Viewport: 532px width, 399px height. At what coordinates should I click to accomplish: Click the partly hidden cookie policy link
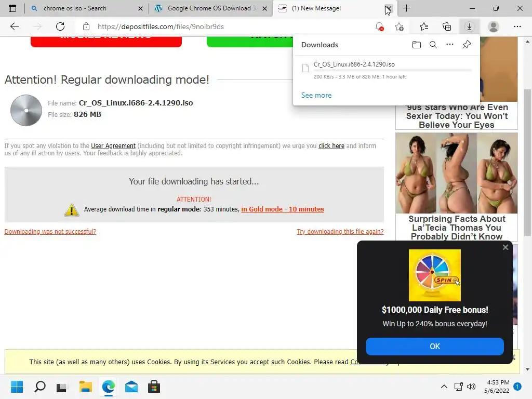point(353,362)
